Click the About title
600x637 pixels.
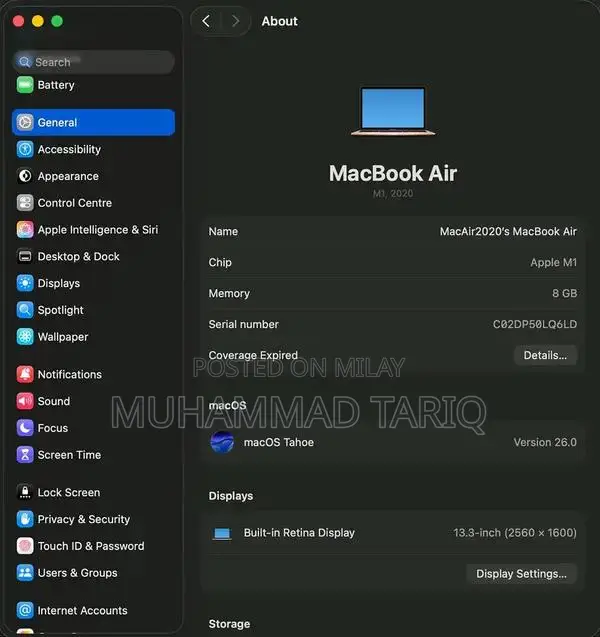click(279, 21)
